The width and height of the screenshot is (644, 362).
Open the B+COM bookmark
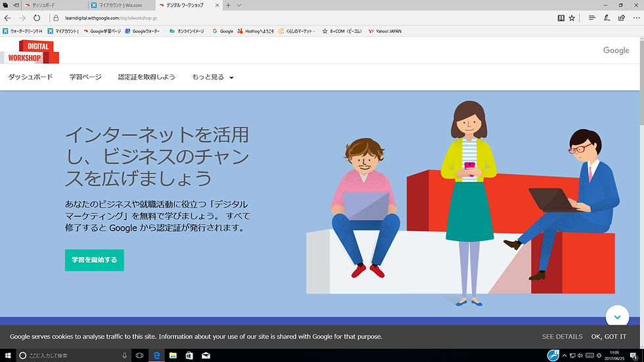(342, 31)
